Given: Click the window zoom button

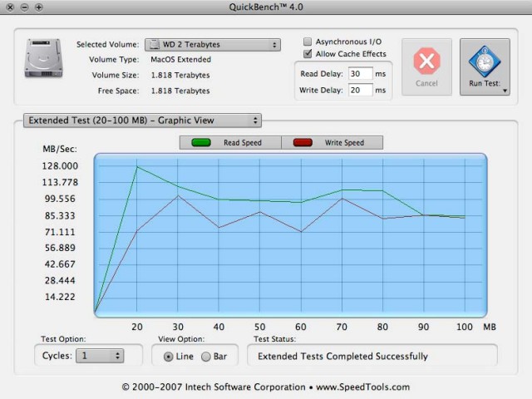Looking at the screenshot, I should click(x=39, y=7).
